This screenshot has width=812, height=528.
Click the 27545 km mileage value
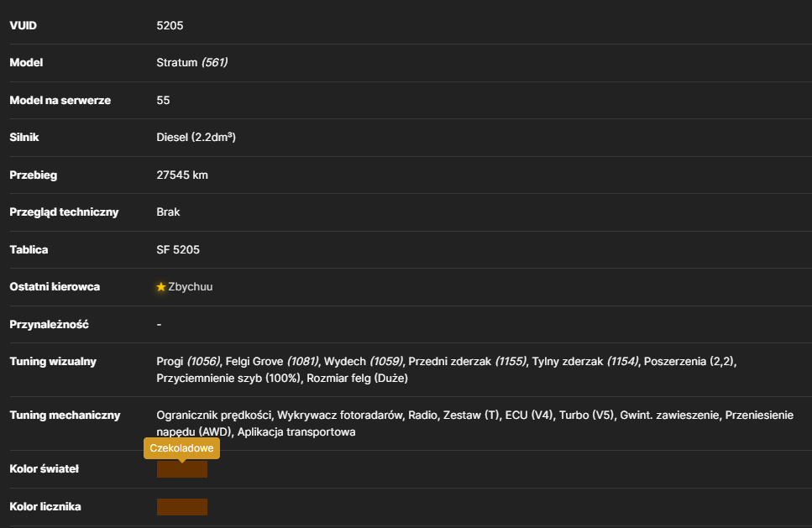(x=182, y=175)
